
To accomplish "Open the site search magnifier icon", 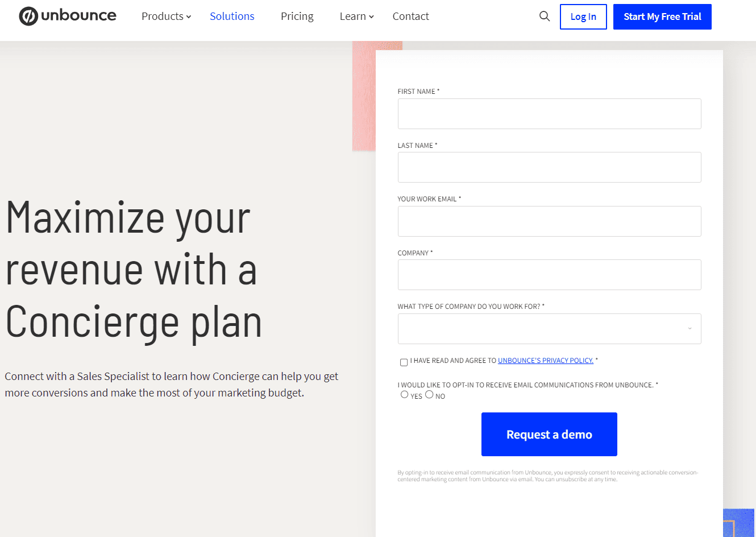I will 545,16.
